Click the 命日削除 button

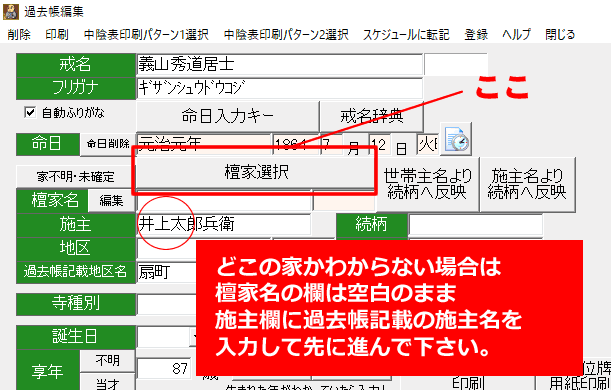click(108, 144)
